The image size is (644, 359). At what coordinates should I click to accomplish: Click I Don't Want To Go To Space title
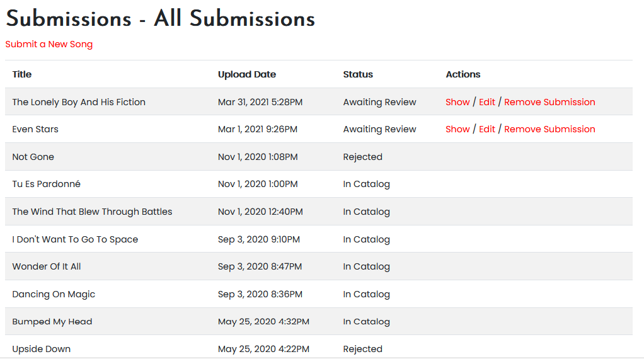[75, 239]
